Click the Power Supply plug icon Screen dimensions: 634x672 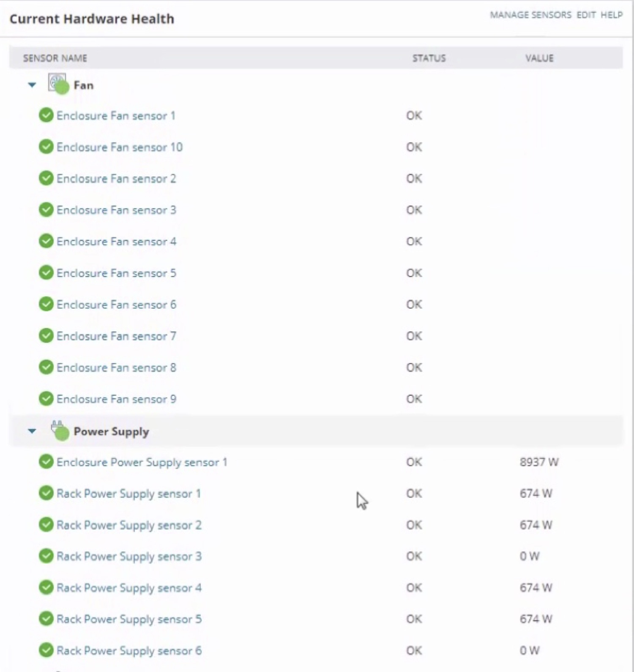(59, 430)
